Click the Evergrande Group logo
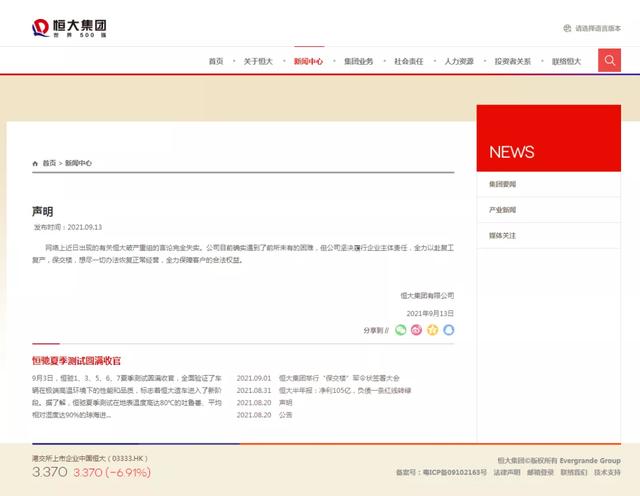 click(x=69, y=28)
